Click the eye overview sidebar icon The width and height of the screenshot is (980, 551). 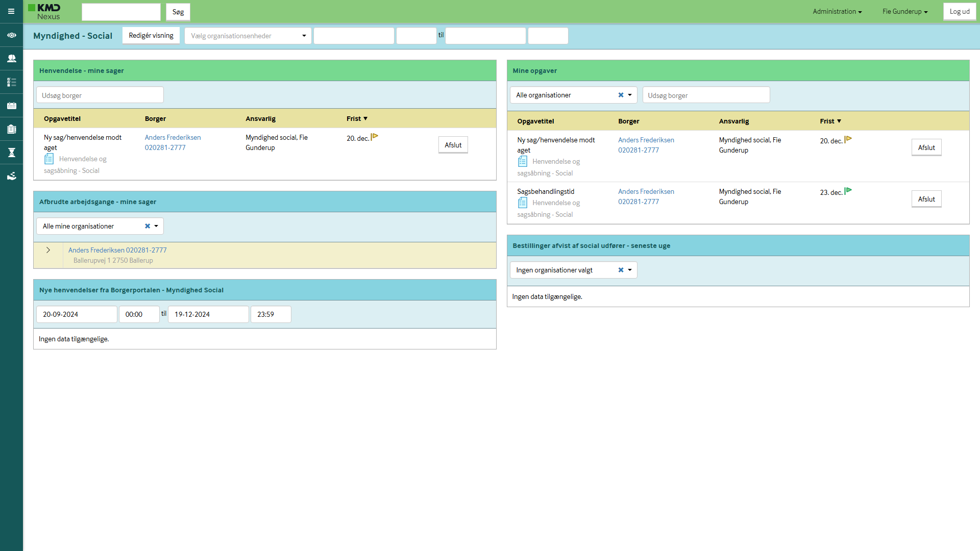pos(11,35)
